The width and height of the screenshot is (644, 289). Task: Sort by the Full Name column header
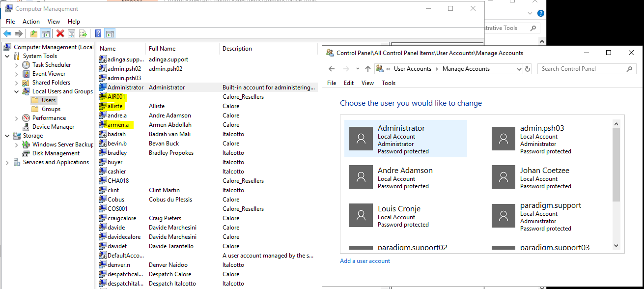click(182, 49)
